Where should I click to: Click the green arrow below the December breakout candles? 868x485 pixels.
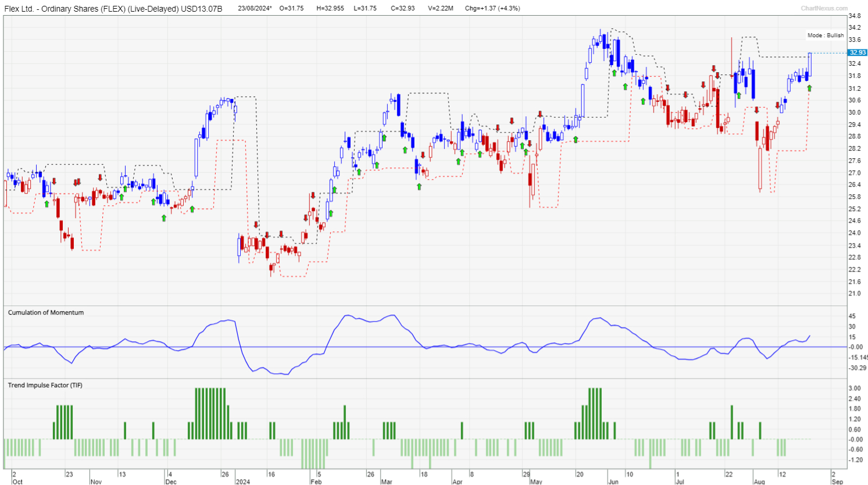click(x=192, y=208)
